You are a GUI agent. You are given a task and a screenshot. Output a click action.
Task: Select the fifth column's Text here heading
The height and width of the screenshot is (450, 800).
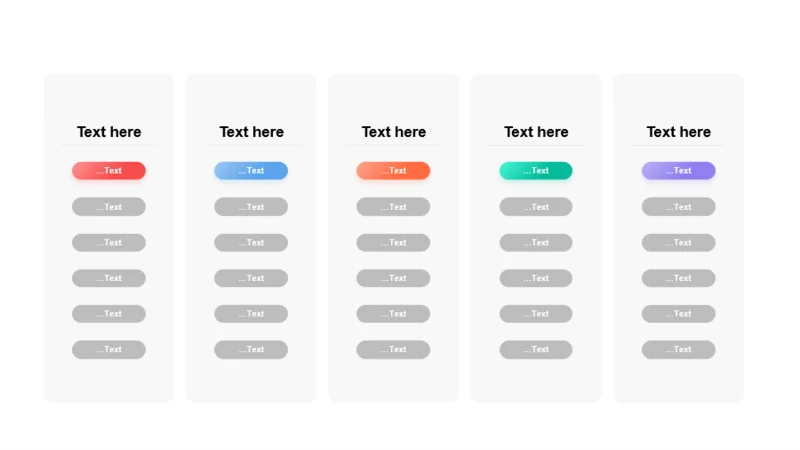[x=679, y=132]
